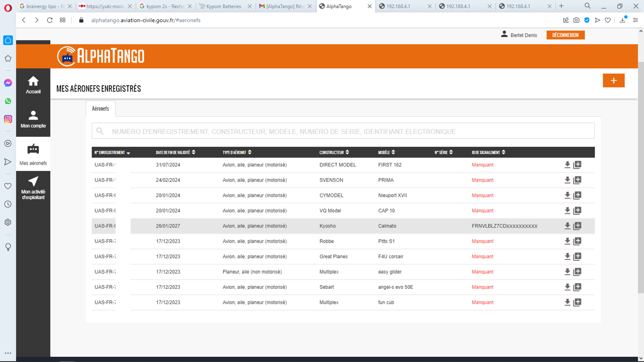Open Mon compte section
The height and width of the screenshot is (362, 644).
click(x=33, y=119)
